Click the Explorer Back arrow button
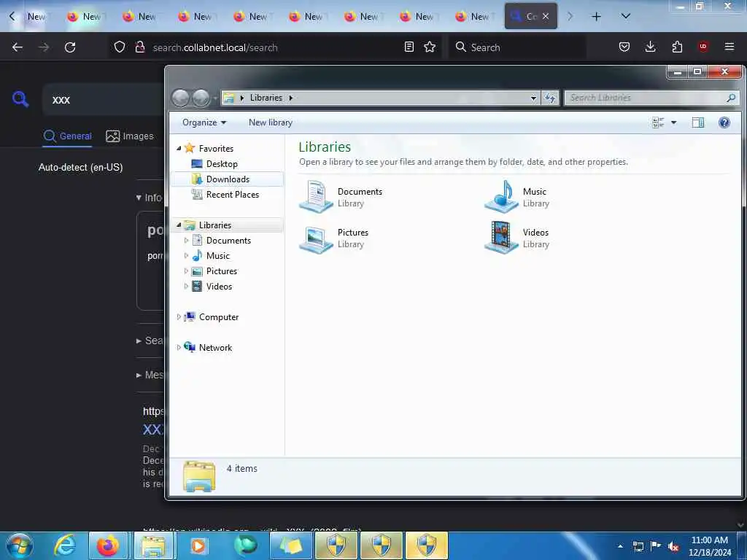The height and width of the screenshot is (560, 747). (x=181, y=98)
